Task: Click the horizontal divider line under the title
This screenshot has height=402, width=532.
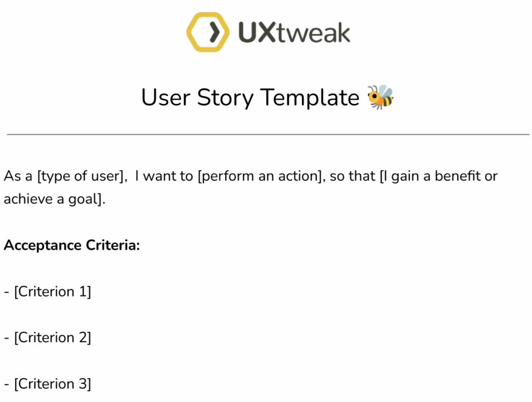Action: (268, 135)
